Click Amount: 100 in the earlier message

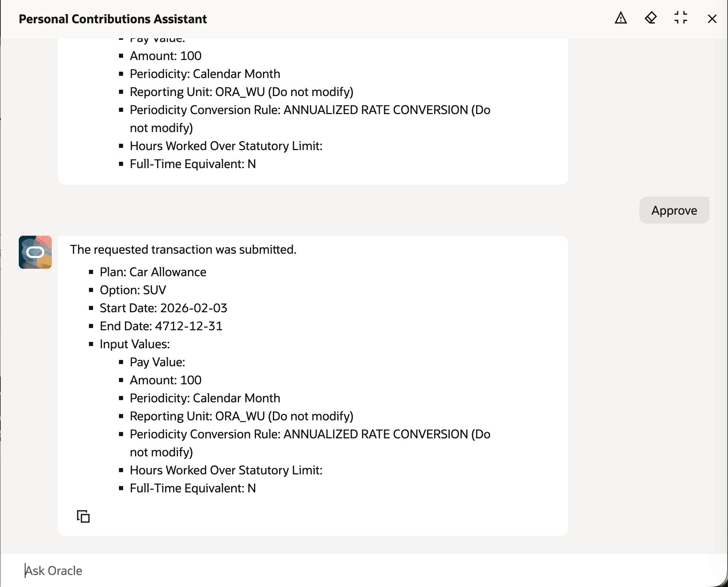click(x=165, y=56)
